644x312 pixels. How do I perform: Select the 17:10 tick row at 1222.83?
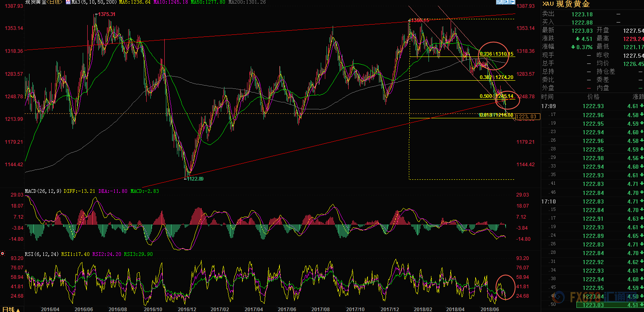(592, 201)
